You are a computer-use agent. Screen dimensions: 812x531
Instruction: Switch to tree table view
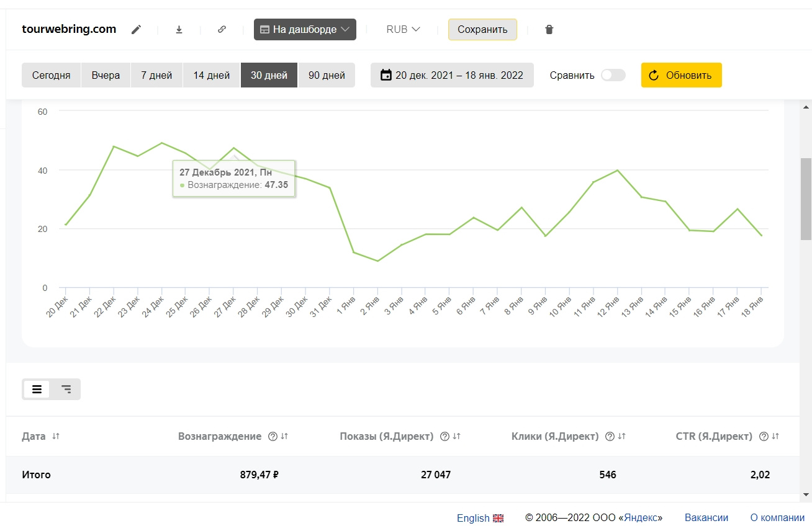click(66, 390)
